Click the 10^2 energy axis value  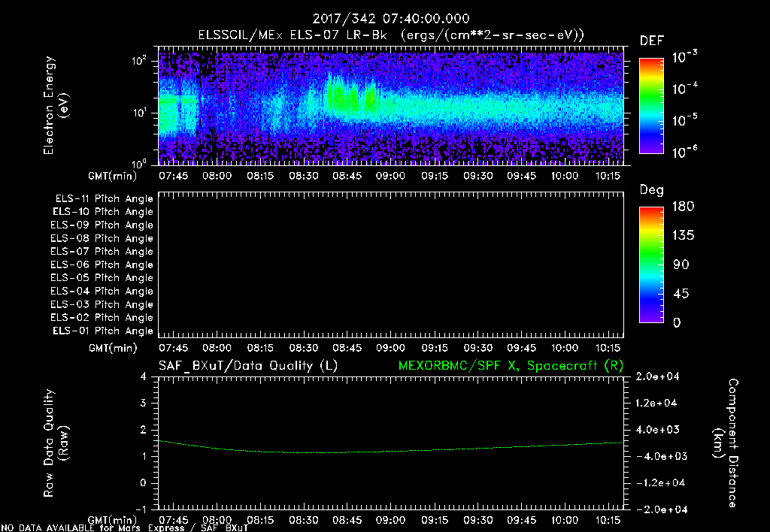139,61
